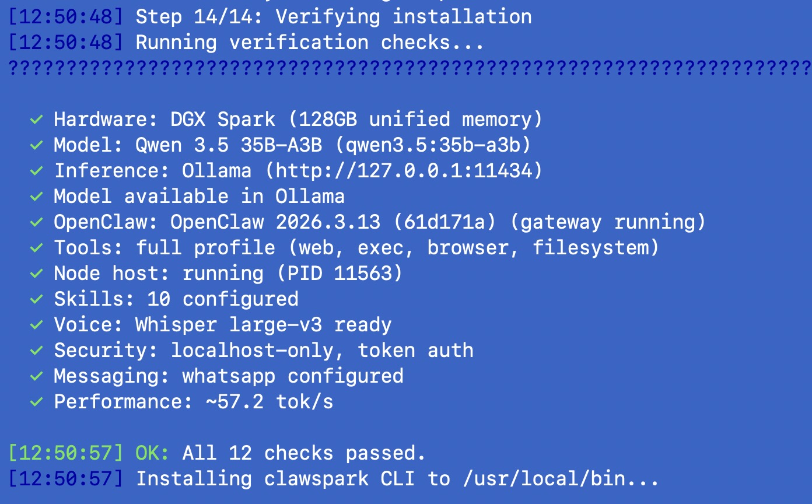Click the checkmark next to Messaging: whatsapp
Screen dimensions: 812x504
36,376
